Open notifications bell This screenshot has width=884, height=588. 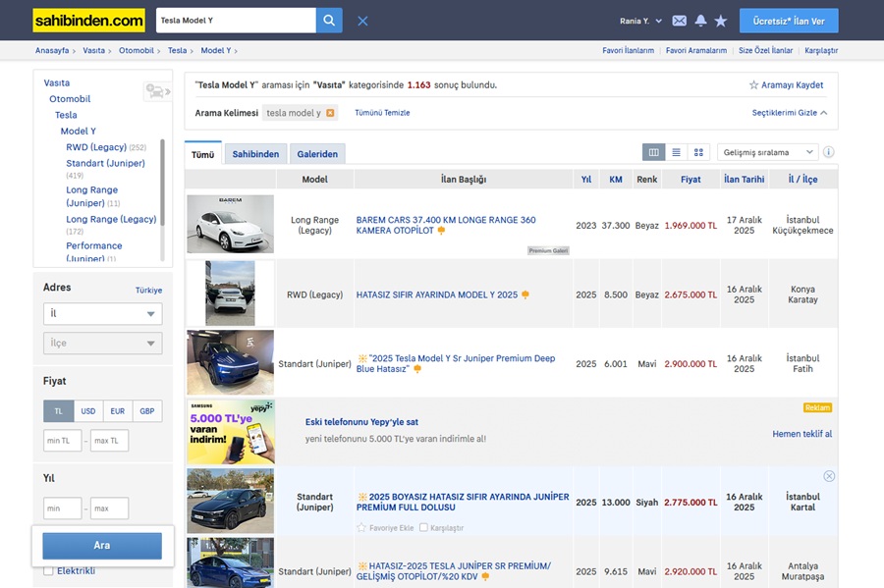tap(700, 21)
